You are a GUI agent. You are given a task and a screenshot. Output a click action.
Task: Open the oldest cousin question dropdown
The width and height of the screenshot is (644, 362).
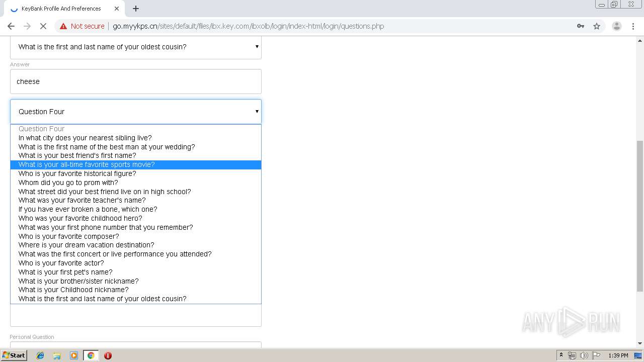point(136,47)
